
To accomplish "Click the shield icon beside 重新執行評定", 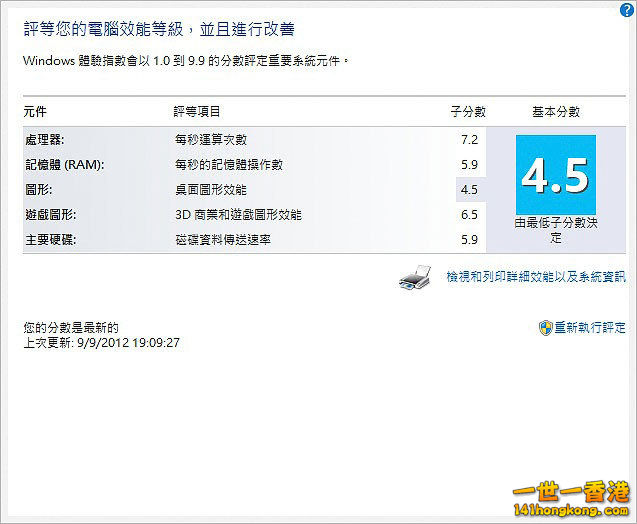I will pos(546,327).
